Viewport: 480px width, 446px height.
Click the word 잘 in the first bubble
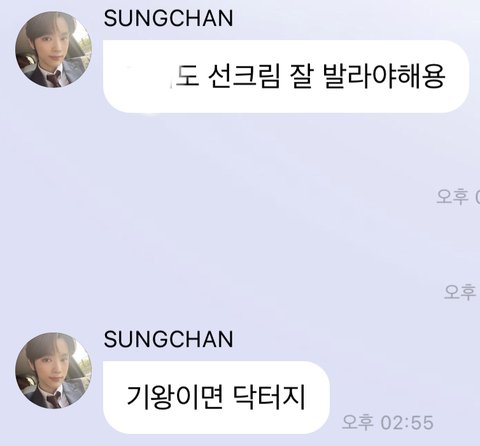point(302,76)
